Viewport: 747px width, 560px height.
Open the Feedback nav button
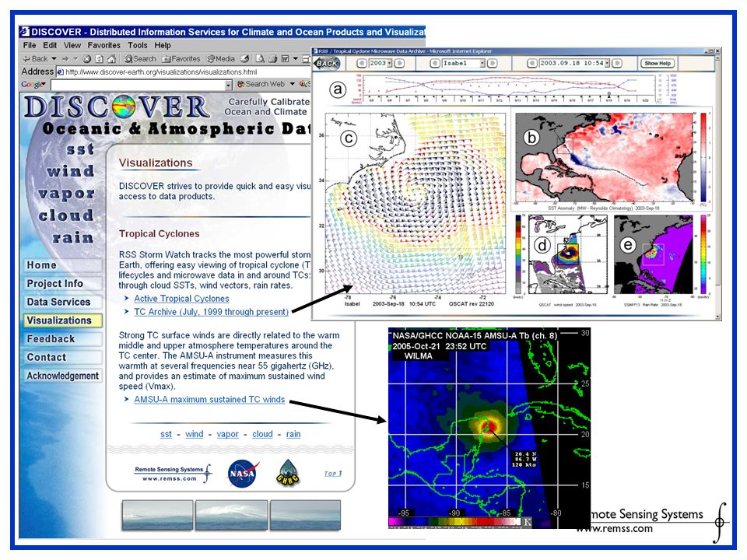coord(62,339)
